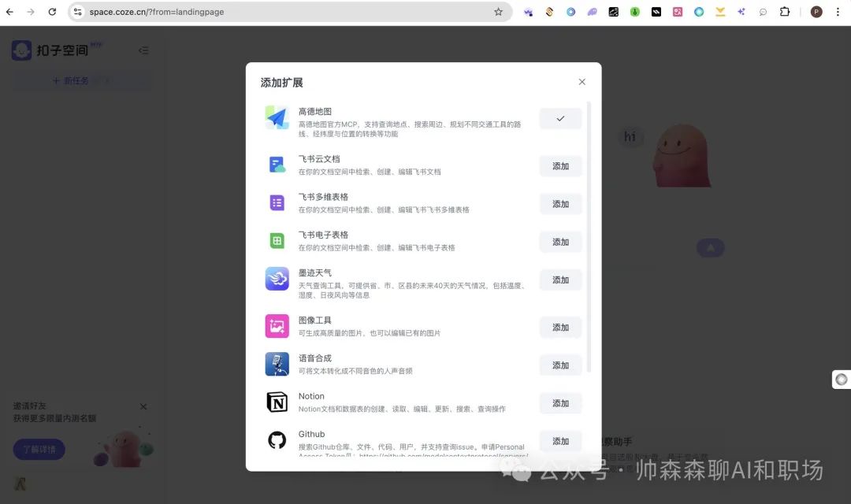Click the round send arrow button in background
The height and width of the screenshot is (504, 851).
(710, 248)
